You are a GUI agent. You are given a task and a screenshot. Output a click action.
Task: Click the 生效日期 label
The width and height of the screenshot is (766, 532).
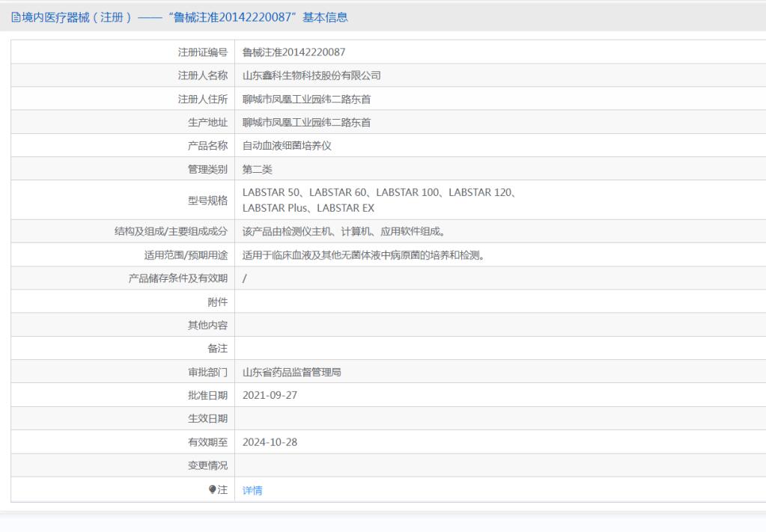pyautogui.click(x=207, y=418)
